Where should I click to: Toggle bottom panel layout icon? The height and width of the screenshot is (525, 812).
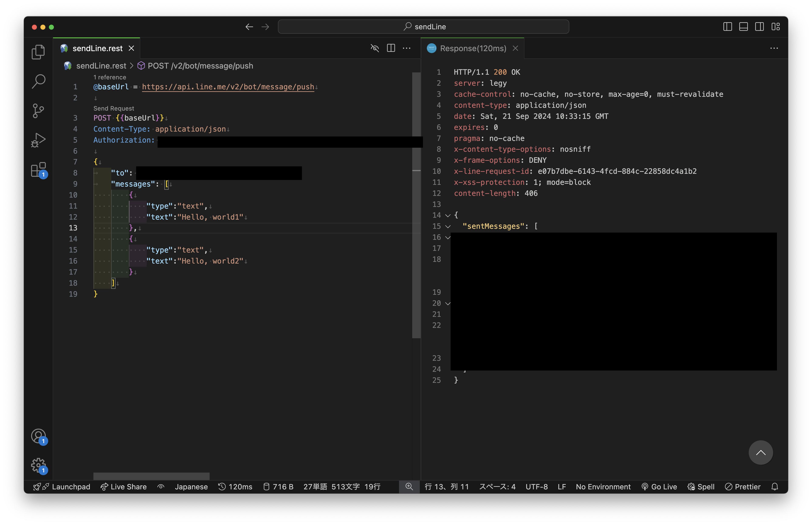pos(743,27)
